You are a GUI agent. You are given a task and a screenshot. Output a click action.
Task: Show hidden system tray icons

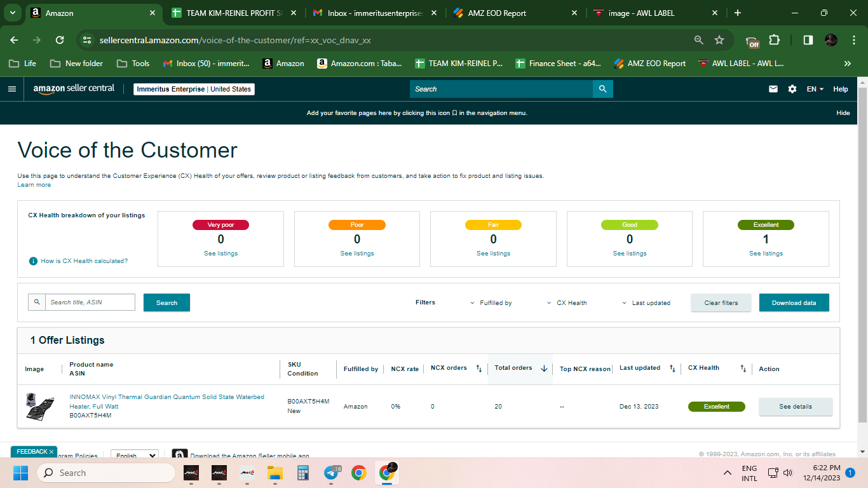[x=728, y=473]
